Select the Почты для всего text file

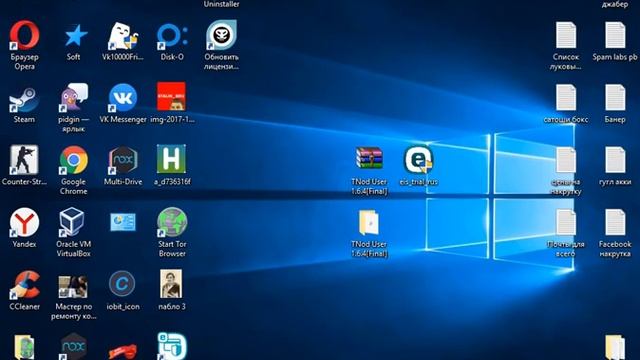coord(566,222)
